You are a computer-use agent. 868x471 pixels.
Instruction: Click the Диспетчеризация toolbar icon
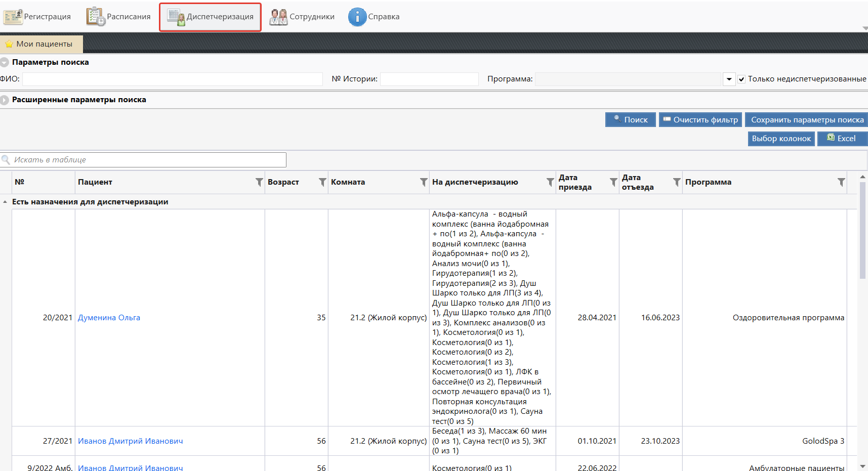[176, 17]
